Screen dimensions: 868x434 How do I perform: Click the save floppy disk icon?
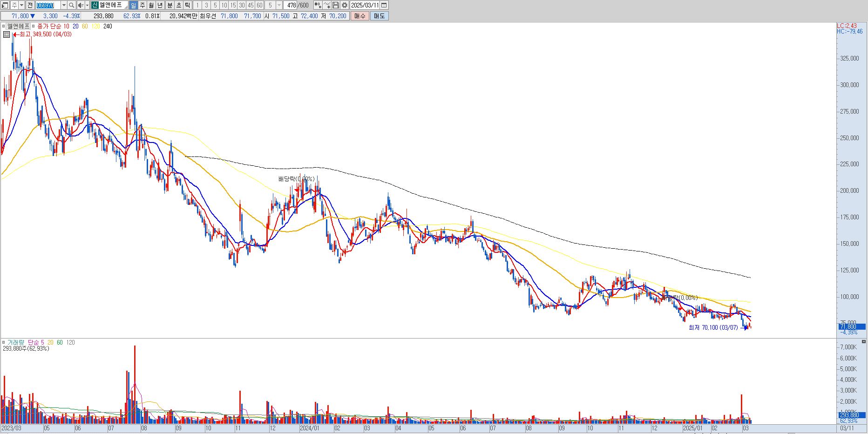pyautogui.click(x=336, y=5)
